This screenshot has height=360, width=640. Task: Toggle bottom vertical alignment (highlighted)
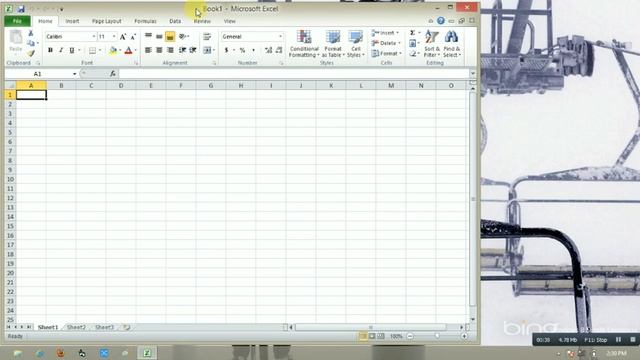click(x=170, y=37)
